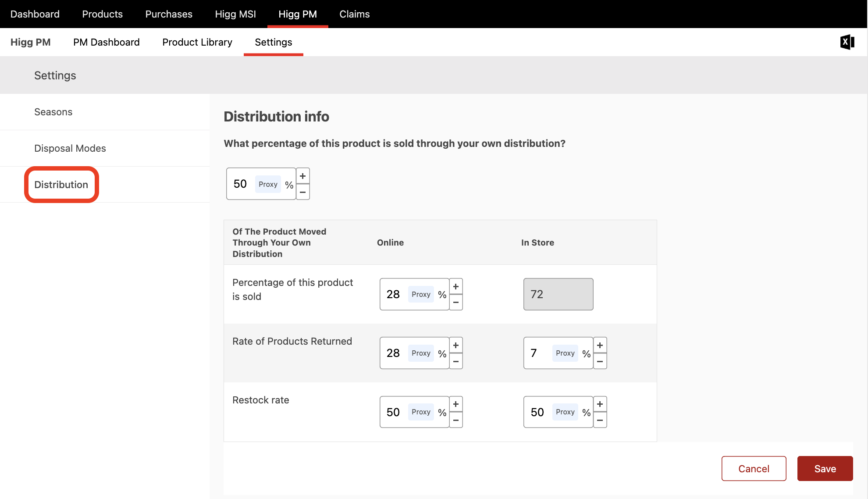The height and width of the screenshot is (499, 868).
Task: Edit own distribution percentage field showing 50
Action: [261, 184]
